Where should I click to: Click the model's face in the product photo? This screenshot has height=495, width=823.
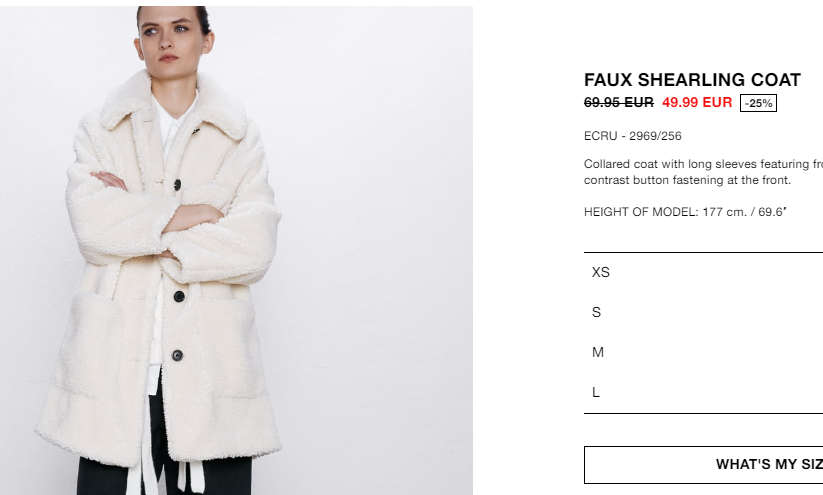point(170,39)
